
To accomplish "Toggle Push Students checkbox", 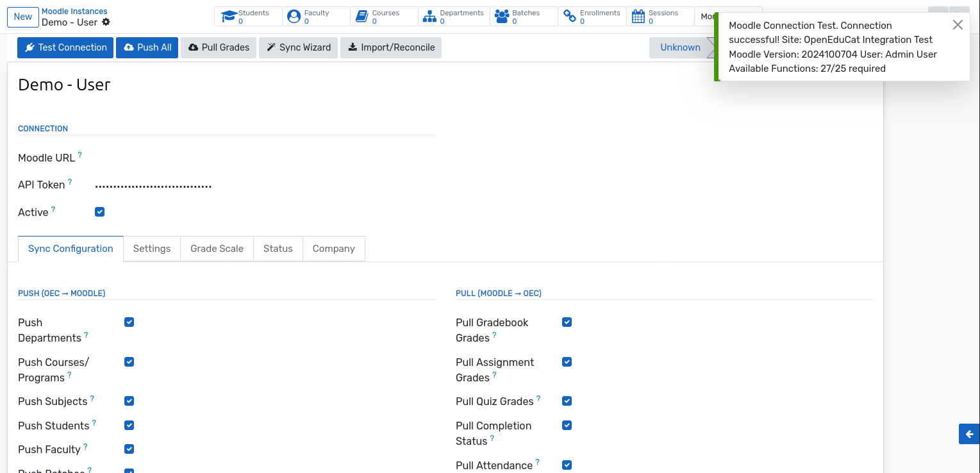I will point(129,425).
